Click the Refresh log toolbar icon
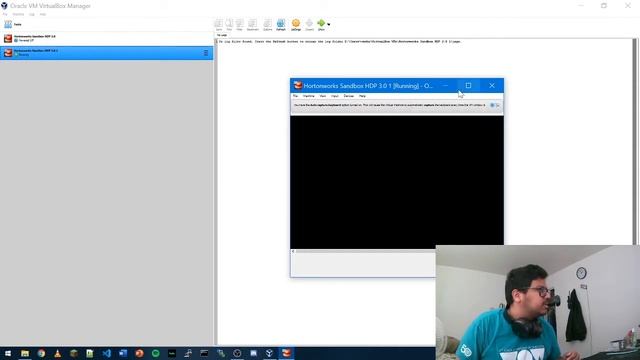 (281, 24)
